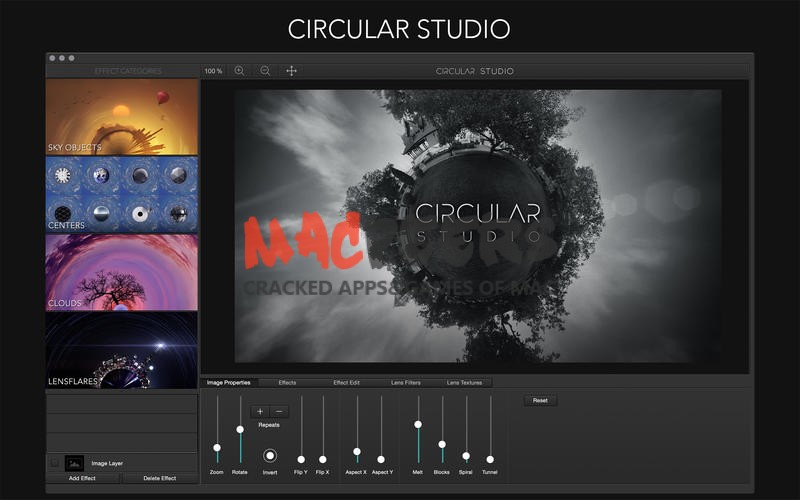Viewport: 800px width, 500px height.
Task: Click the Flip Y slider handle
Action: point(301,459)
